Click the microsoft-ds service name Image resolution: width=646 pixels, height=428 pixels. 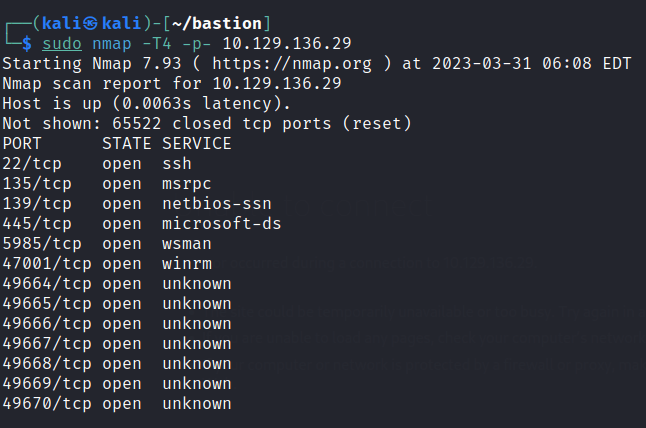coord(221,223)
